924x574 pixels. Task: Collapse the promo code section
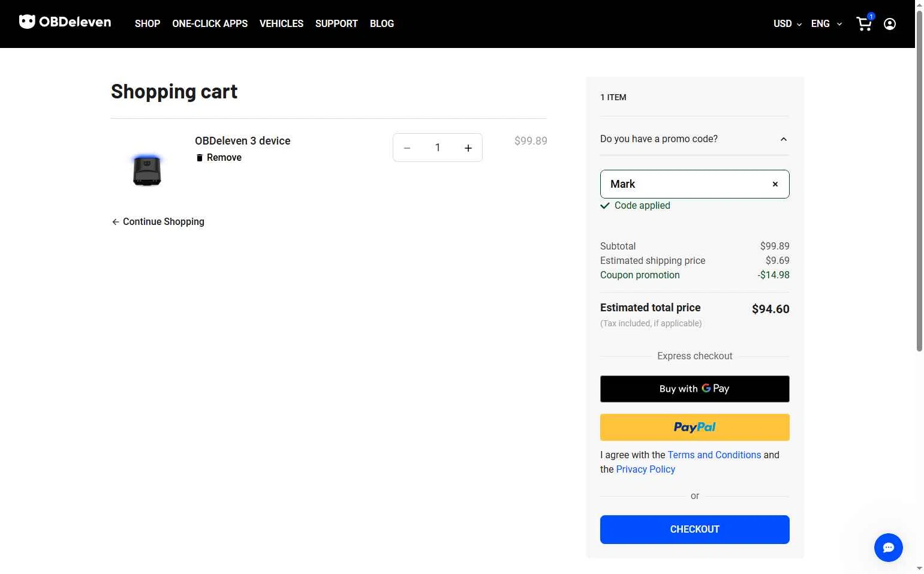783,139
